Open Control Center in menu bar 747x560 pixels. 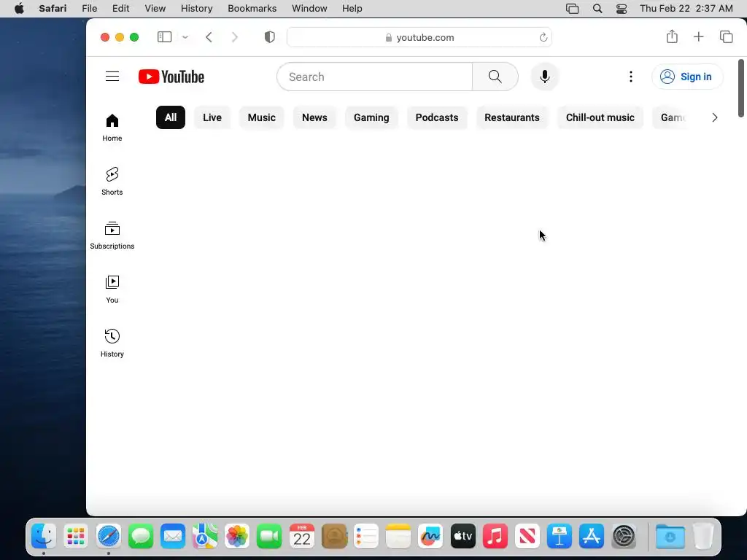click(x=622, y=9)
